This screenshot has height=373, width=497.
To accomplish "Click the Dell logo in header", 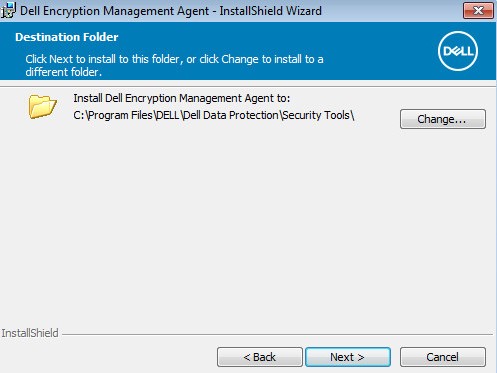I will pos(458,51).
